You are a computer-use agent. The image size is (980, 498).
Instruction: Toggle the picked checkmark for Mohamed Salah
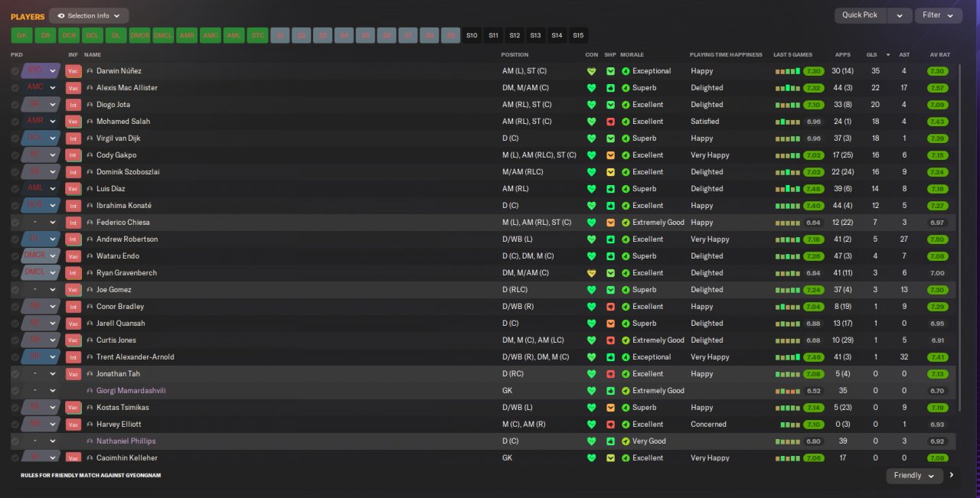pyautogui.click(x=15, y=122)
